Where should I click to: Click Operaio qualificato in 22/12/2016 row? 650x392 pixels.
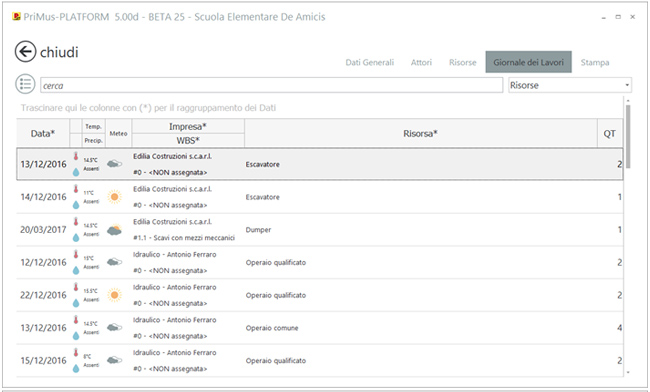point(276,295)
